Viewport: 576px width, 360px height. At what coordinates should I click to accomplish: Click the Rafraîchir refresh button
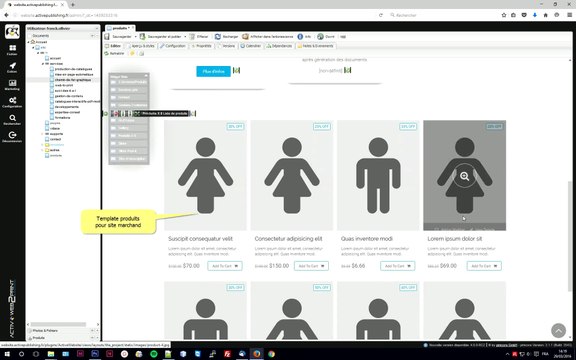coord(114,54)
